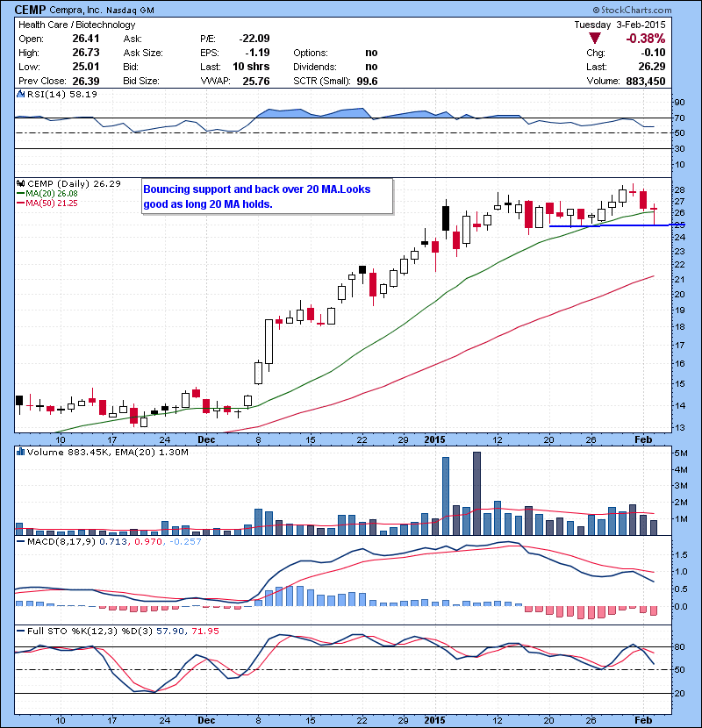
Task: Click the Chg value -0.10
Action: (654, 53)
